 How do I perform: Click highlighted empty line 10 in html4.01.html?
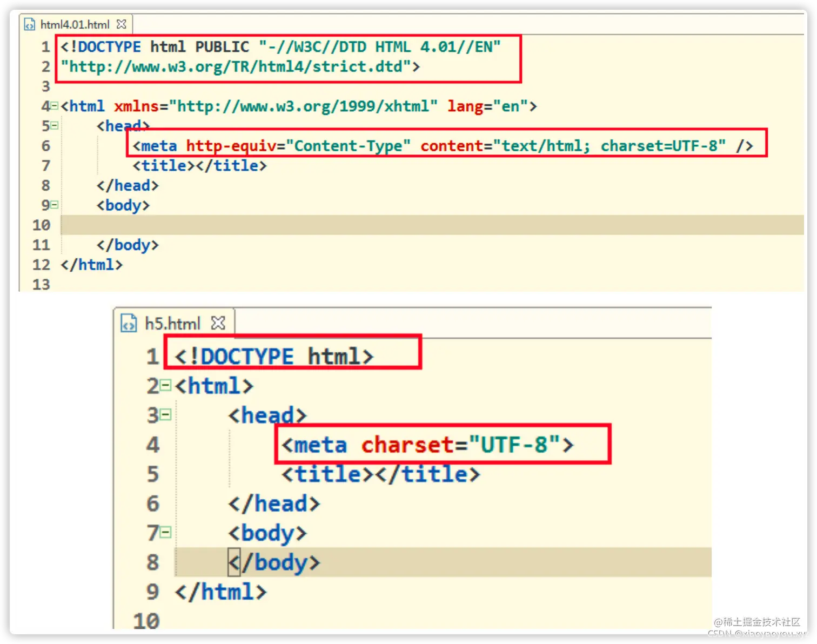[x=432, y=225]
